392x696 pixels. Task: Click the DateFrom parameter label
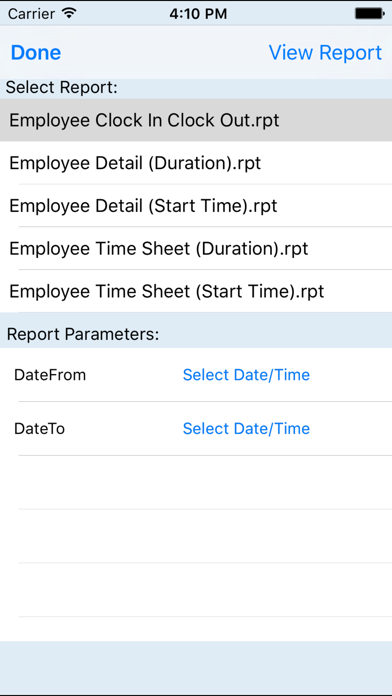click(50, 375)
